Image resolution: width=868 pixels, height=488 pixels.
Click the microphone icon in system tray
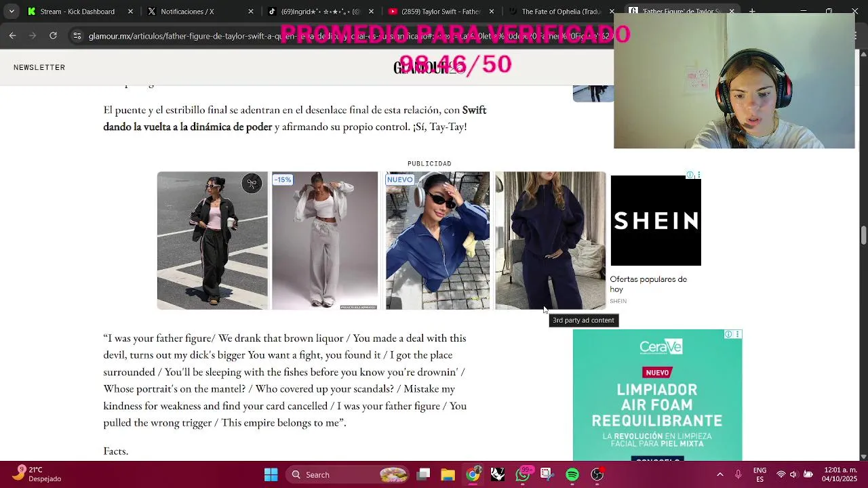point(738,474)
